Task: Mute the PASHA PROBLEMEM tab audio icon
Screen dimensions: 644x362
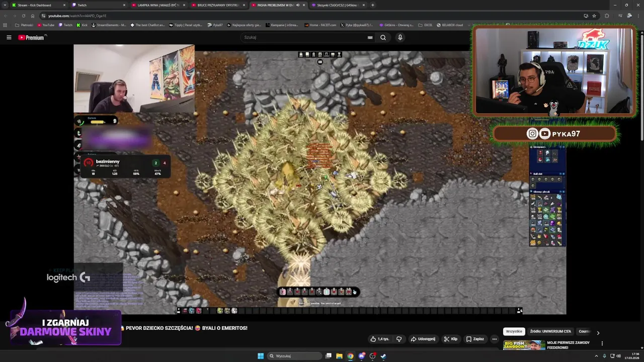Action: coord(297,5)
